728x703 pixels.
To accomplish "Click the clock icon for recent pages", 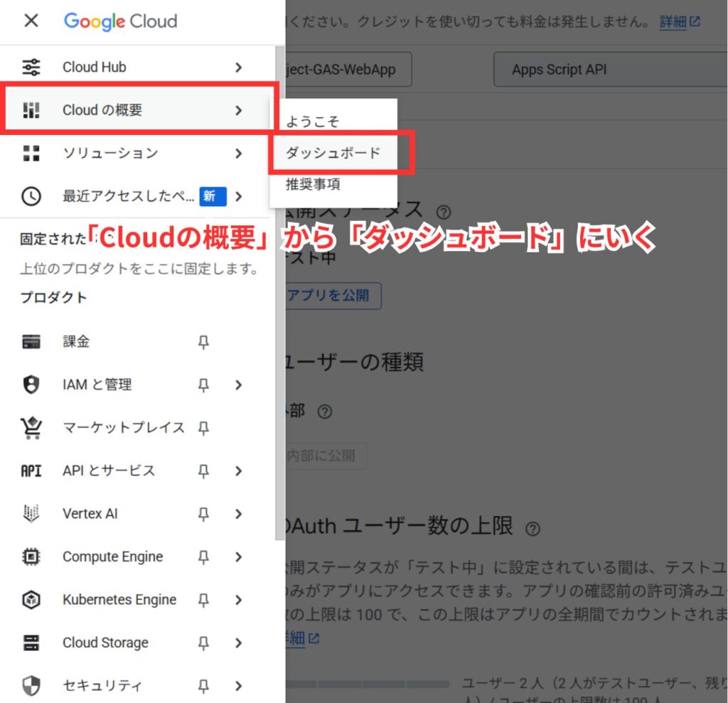I will click(31, 196).
